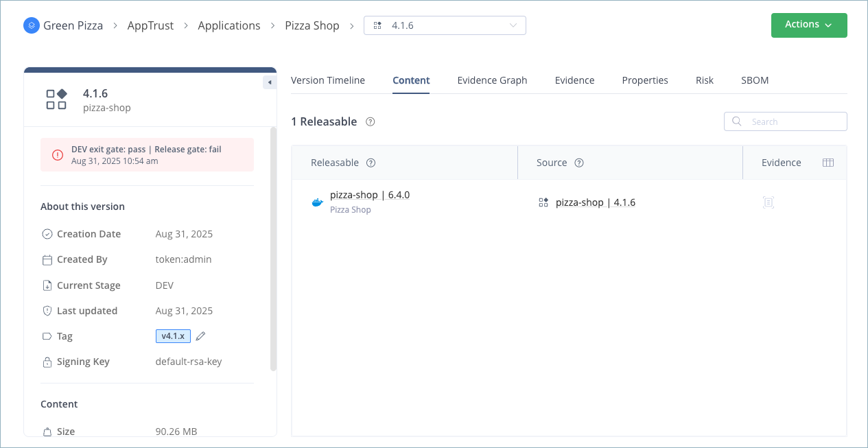The height and width of the screenshot is (448, 868).
Task: Click the Applications breadcrumb link
Action: (x=229, y=25)
